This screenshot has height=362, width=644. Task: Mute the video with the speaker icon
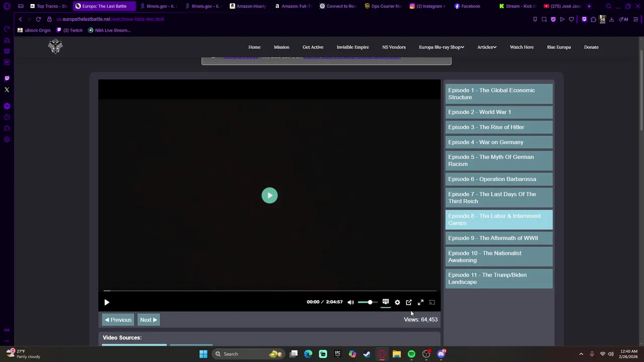pyautogui.click(x=351, y=302)
